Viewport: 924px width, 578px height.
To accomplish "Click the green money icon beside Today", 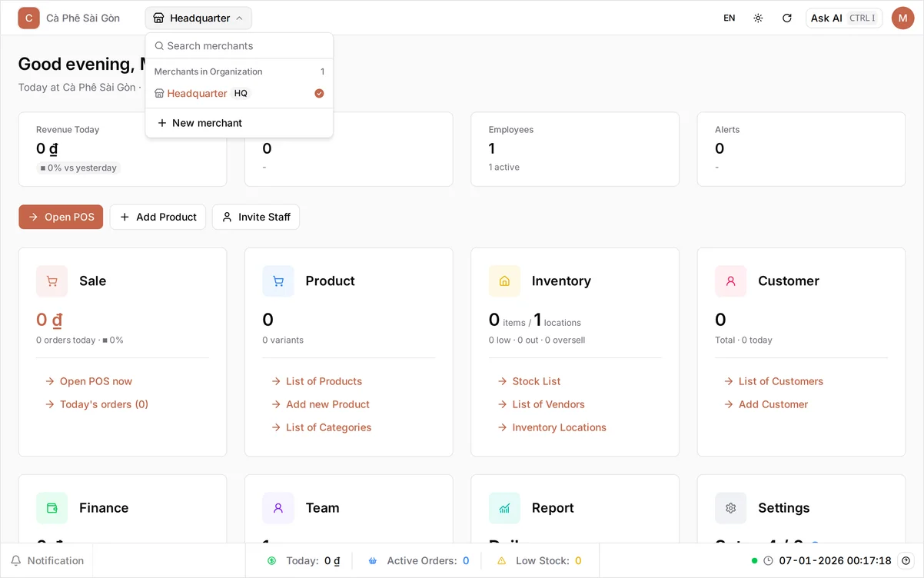I will click(x=272, y=561).
